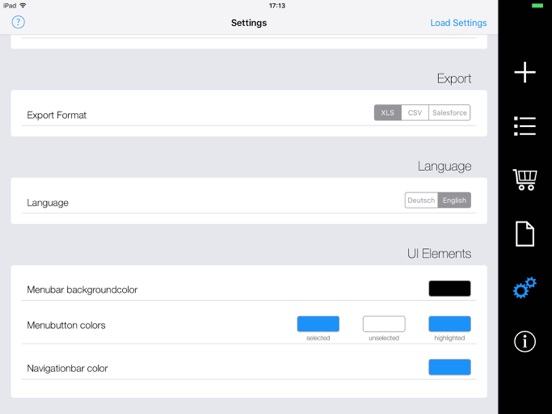This screenshot has width=552, height=414.
Task: Select Salesforce export format
Action: click(450, 113)
